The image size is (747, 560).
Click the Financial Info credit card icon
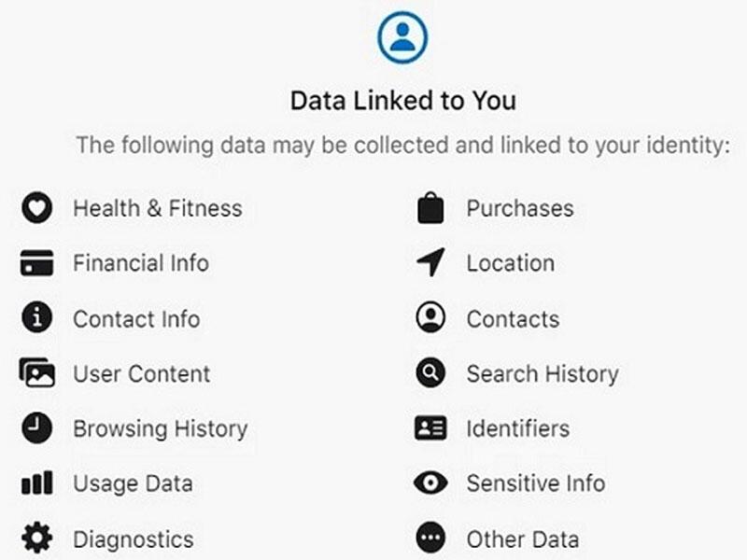(36, 263)
